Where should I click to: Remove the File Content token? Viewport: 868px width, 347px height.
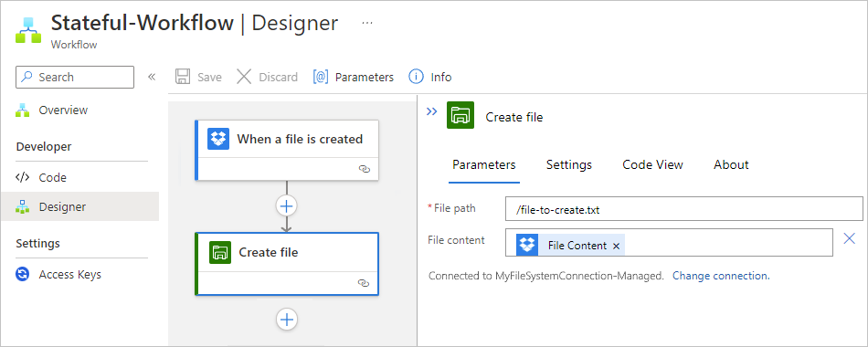pyautogui.click(x=616, y=247)
